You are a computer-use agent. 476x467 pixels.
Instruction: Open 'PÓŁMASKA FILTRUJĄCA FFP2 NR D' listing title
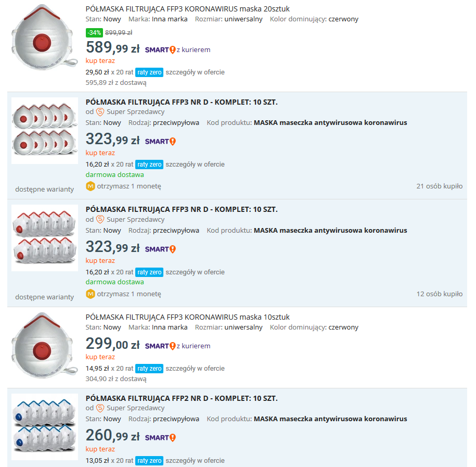[182, 398]
